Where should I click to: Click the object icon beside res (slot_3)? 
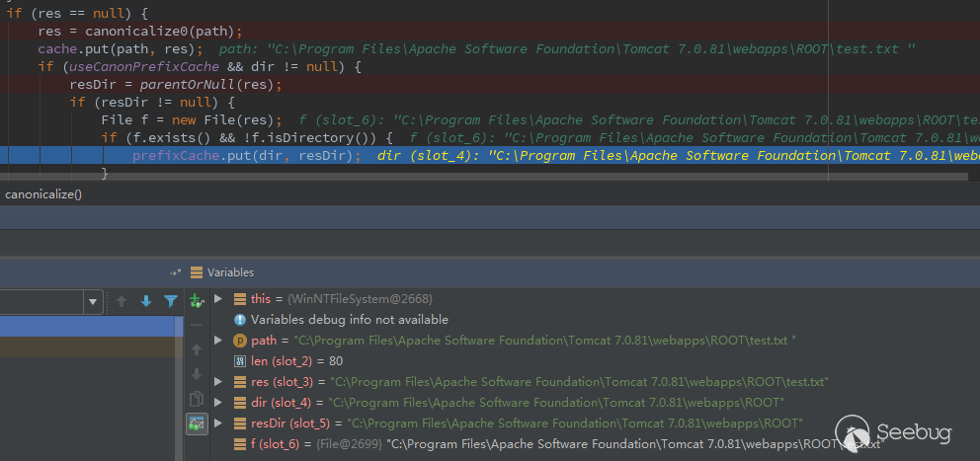click(x=240, y=382)
